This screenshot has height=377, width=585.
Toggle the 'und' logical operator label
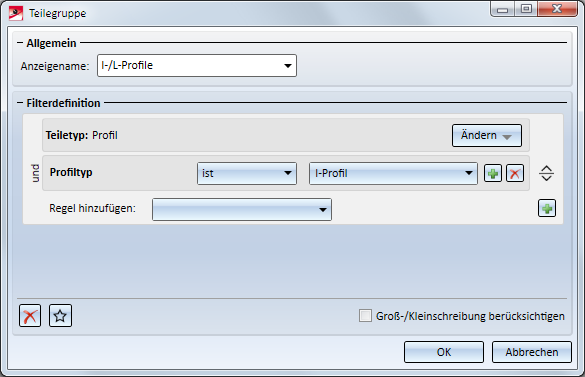[35, 173]
